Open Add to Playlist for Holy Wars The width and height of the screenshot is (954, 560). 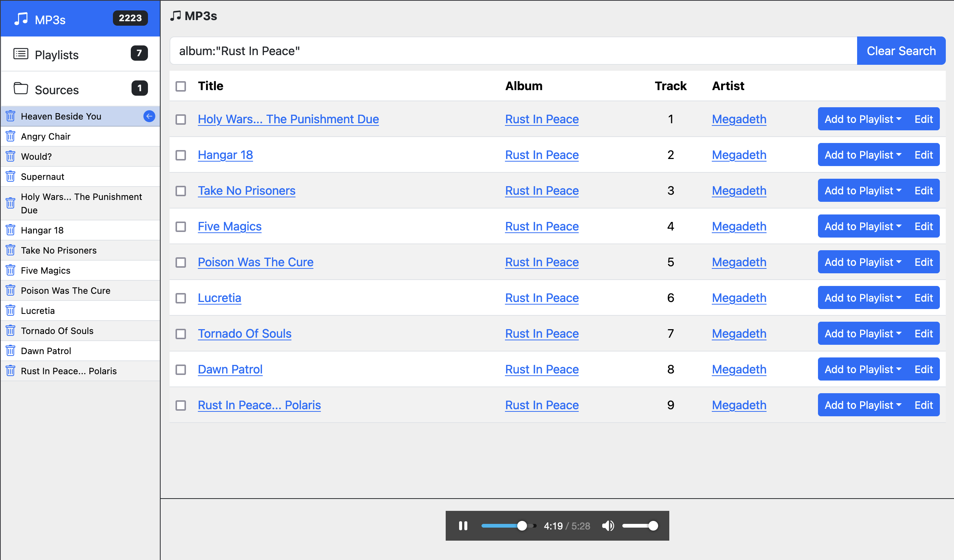point(863,119)
